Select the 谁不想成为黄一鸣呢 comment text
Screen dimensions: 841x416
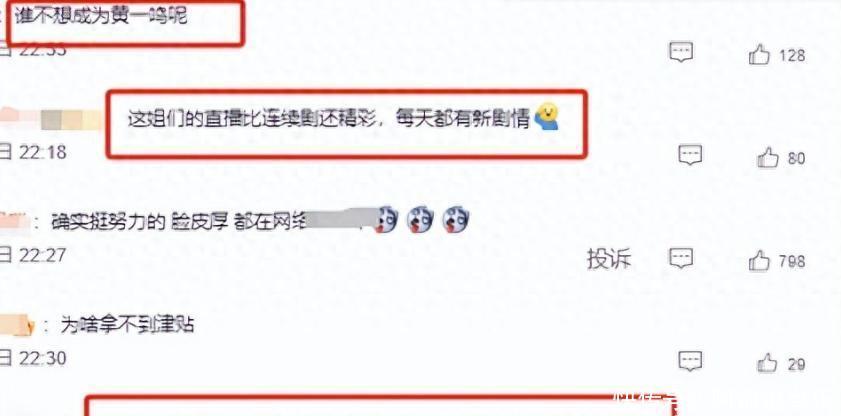pos(101,17)
